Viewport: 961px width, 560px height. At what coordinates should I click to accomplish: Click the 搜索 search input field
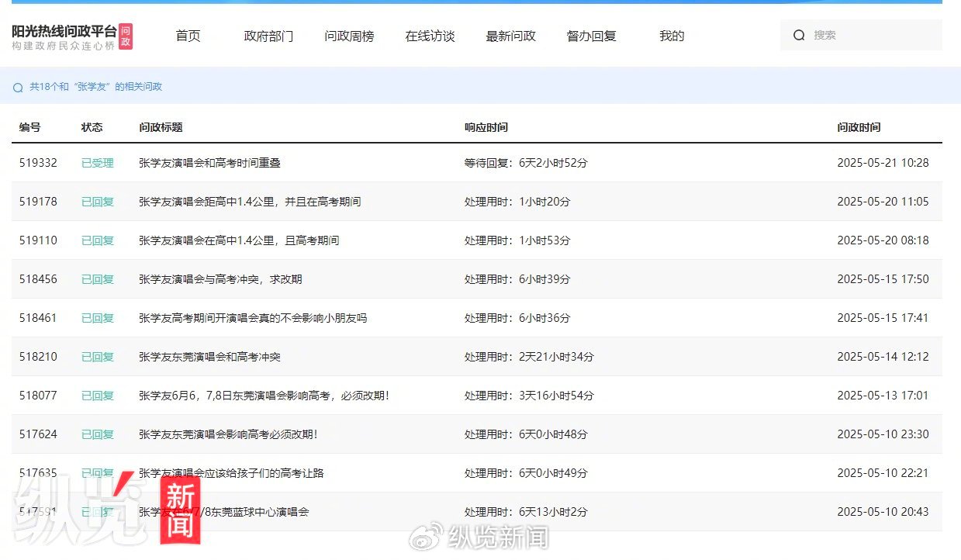pyautogui.click(x=861, y=36)
